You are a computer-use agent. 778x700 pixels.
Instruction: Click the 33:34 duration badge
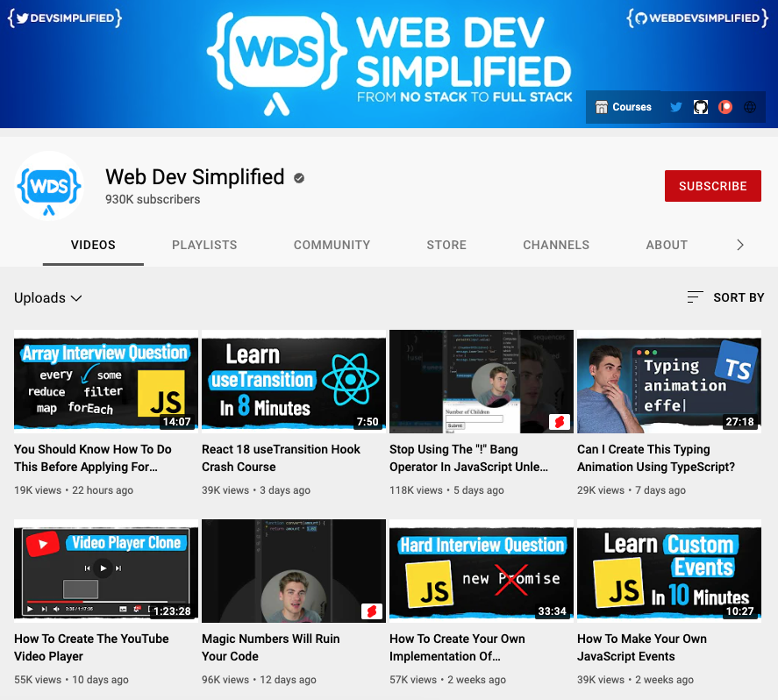553,611
